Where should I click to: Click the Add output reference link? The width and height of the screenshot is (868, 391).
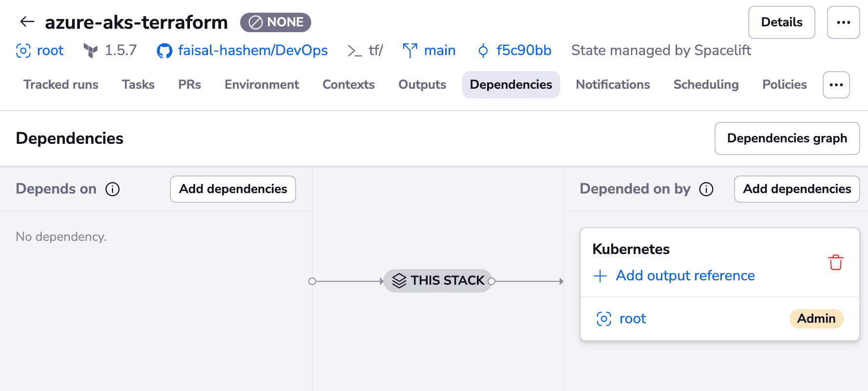coord(685,276)
